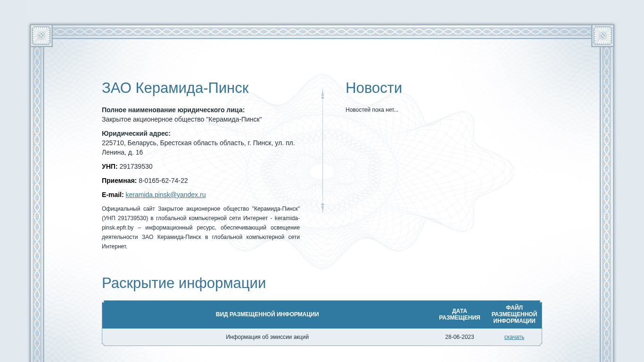Select the reception phone 8-0165-62-74-22
This screenshot has height=362, width=644.
[x=163, y=181]
